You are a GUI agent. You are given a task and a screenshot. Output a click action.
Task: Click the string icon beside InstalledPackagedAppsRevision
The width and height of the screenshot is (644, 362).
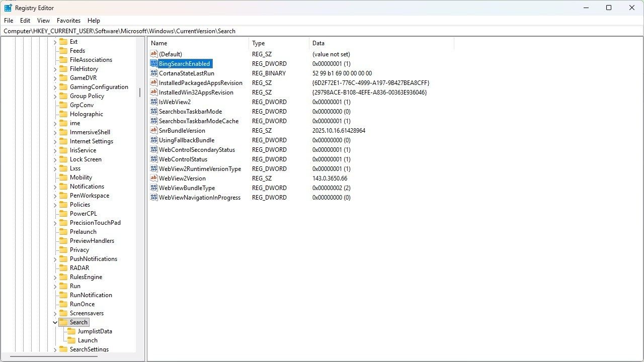pyautogui.click(x=154, y=83)
